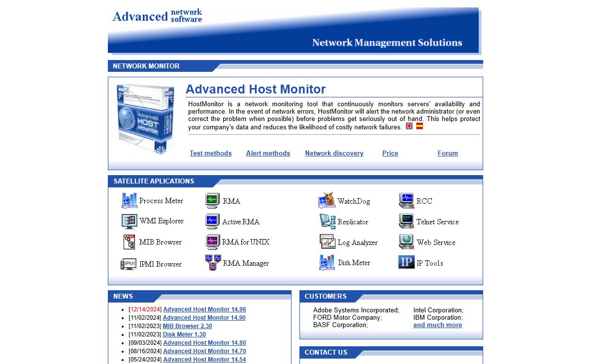591x364 pixels.
Task: Open the Network discovery link
Action: tap(334, 153)
